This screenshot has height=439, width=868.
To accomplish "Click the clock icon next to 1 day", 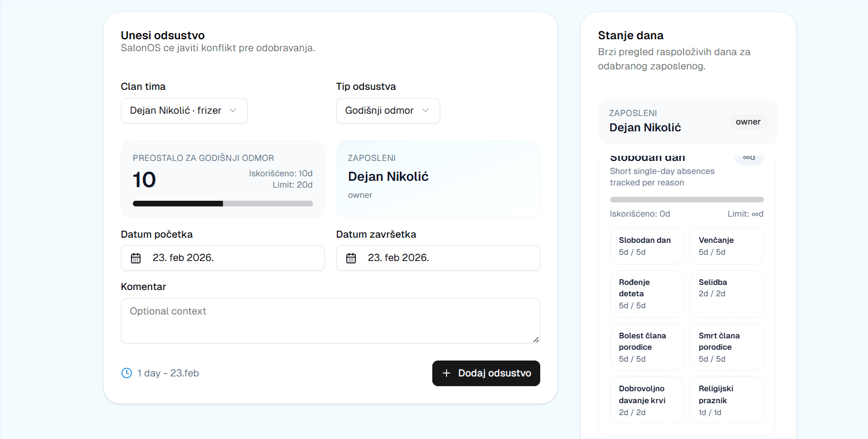I will 126,373.
